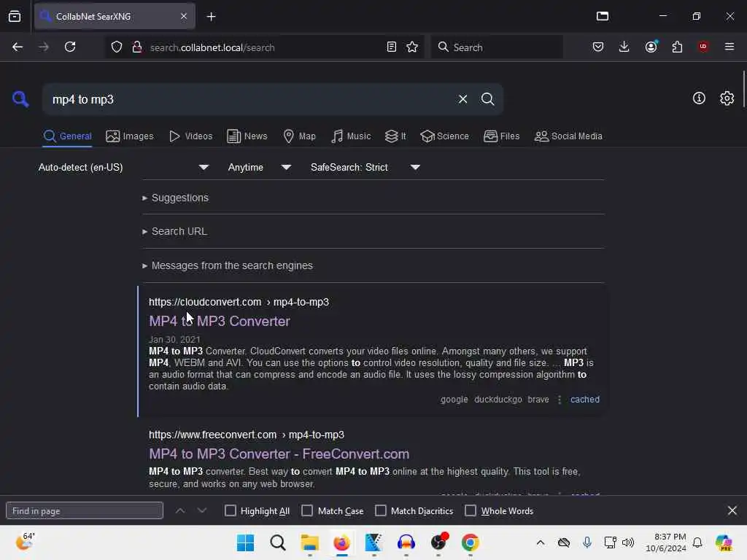The image size is (747, 560).
Task: Enable Match Diacritics checkbox
Action: click(x=381, y=510)
